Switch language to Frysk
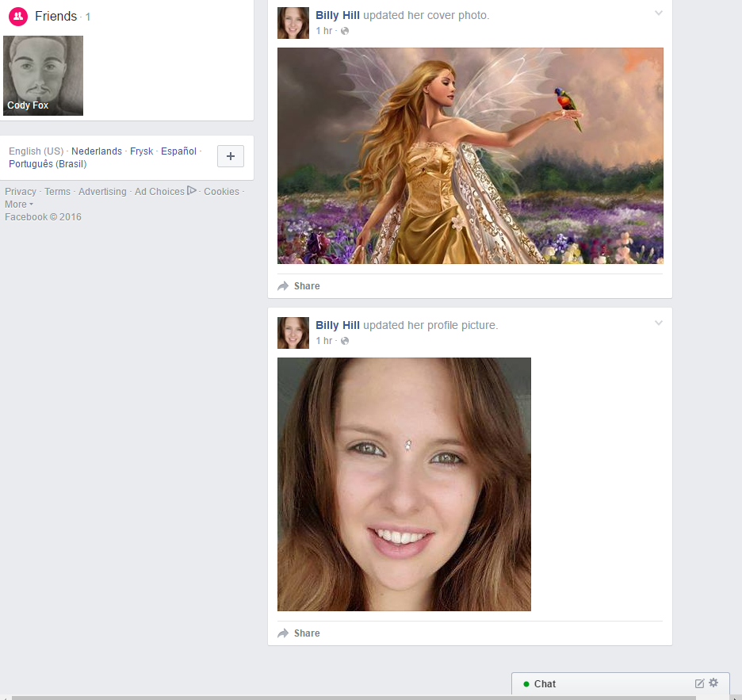Image resolution: width=742 pixels, height=700 pixels. tap(141, 151)
